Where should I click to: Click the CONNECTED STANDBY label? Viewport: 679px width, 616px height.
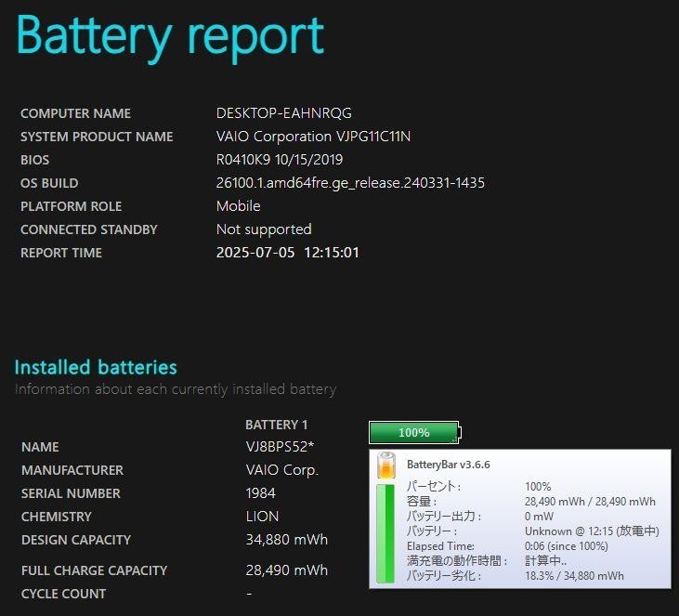coord(89,229)
